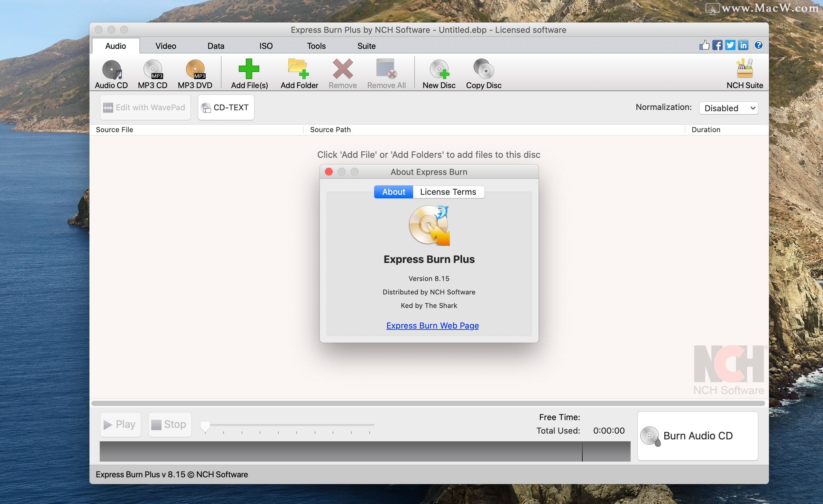Click the Burn Audio CD button
The width and height of the screenshot is (823, 504).
(x=698, y=436)
